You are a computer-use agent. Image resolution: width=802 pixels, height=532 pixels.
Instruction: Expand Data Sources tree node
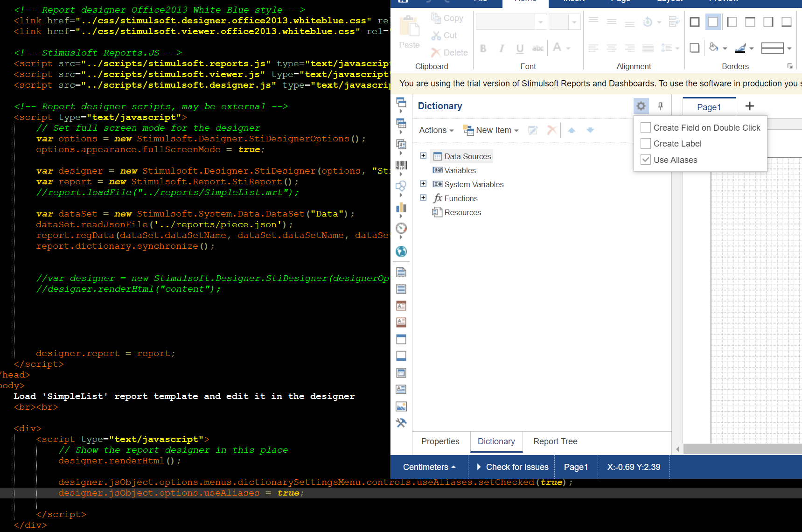423,156
